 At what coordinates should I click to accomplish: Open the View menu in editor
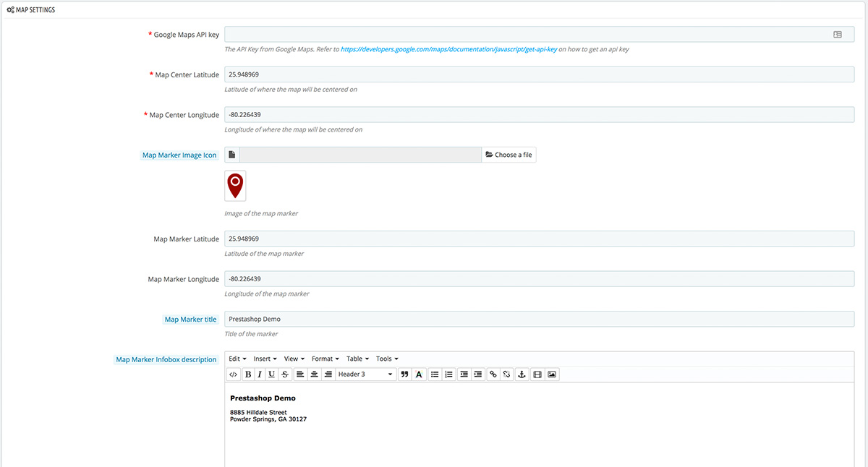(294, 359)
